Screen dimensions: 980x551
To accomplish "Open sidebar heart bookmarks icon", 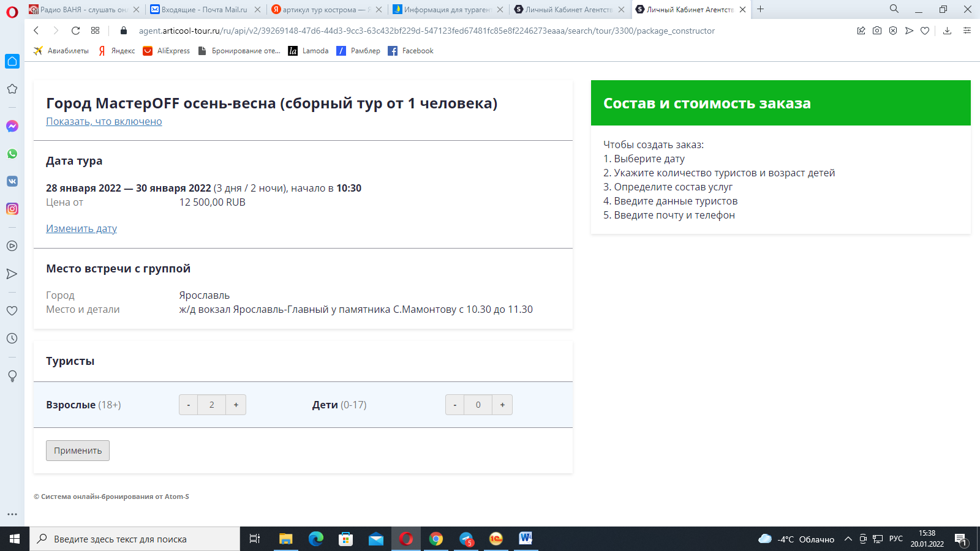I will pos(12,311).
